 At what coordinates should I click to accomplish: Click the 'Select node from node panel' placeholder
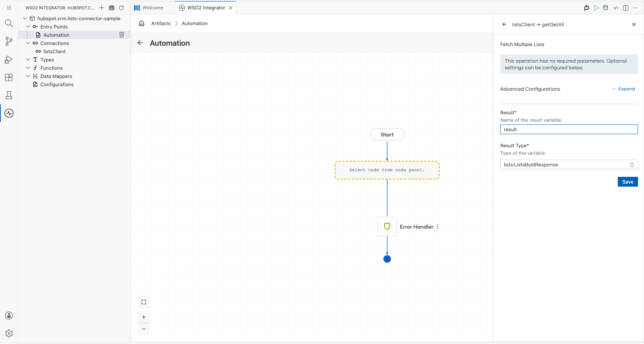[x=387, y=170]
